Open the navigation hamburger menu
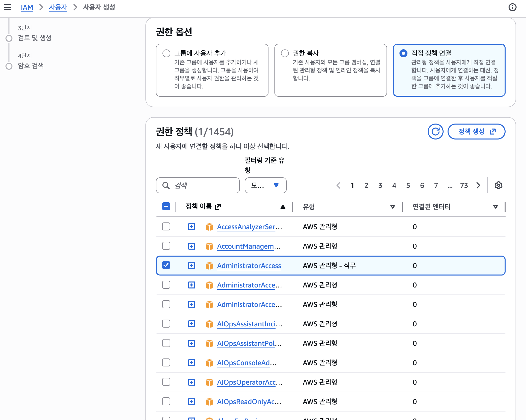Screen dimensions: 526x420 pyautogui.click(x=7, y=7)
